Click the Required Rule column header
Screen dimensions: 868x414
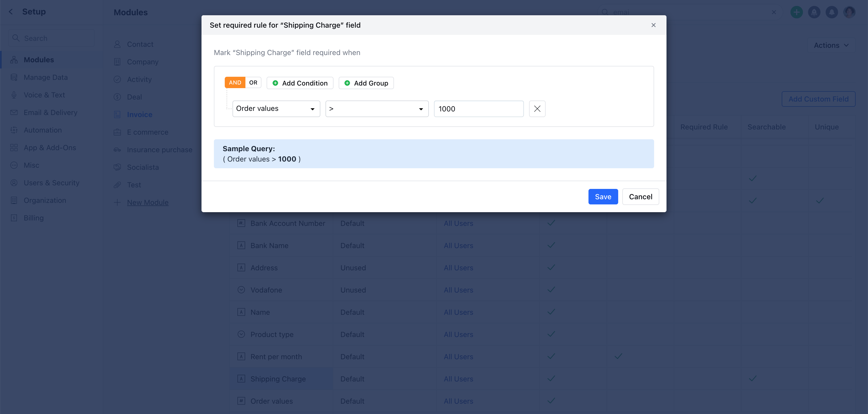(703, 127)
